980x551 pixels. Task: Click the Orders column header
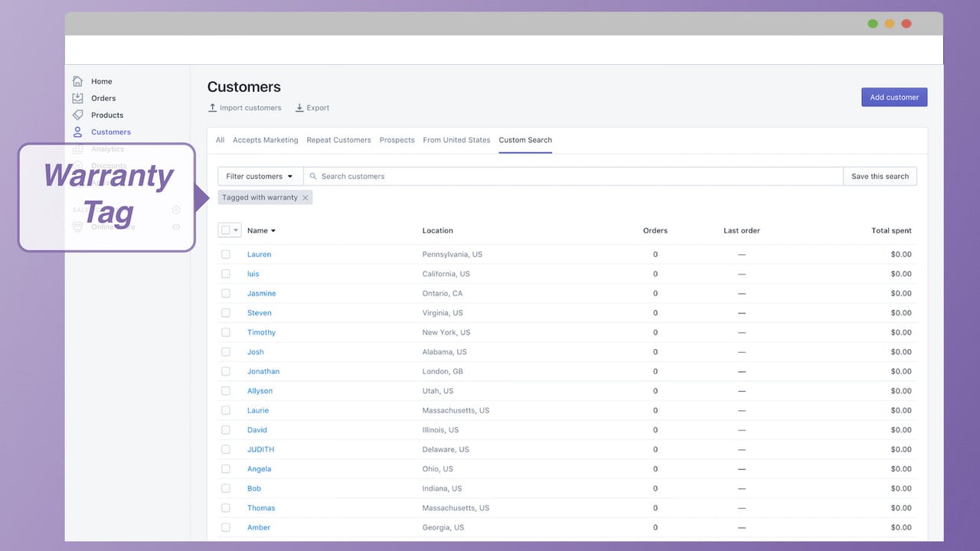click(655, 230)
